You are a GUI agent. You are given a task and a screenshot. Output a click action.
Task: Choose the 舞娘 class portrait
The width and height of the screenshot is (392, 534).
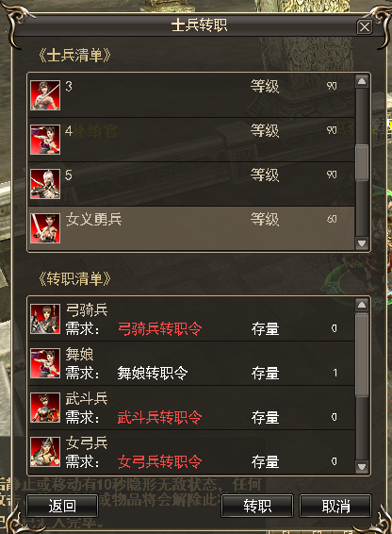click(45, 363)
